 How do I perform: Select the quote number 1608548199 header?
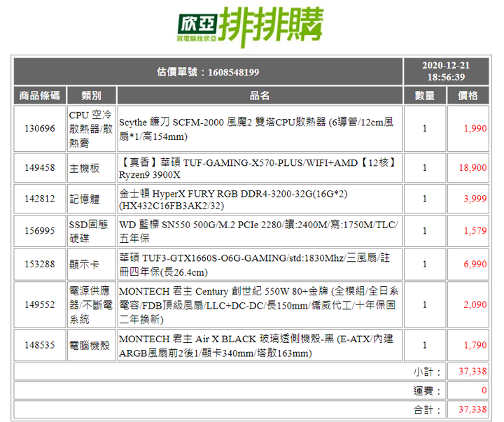click(x=208, y=71)
